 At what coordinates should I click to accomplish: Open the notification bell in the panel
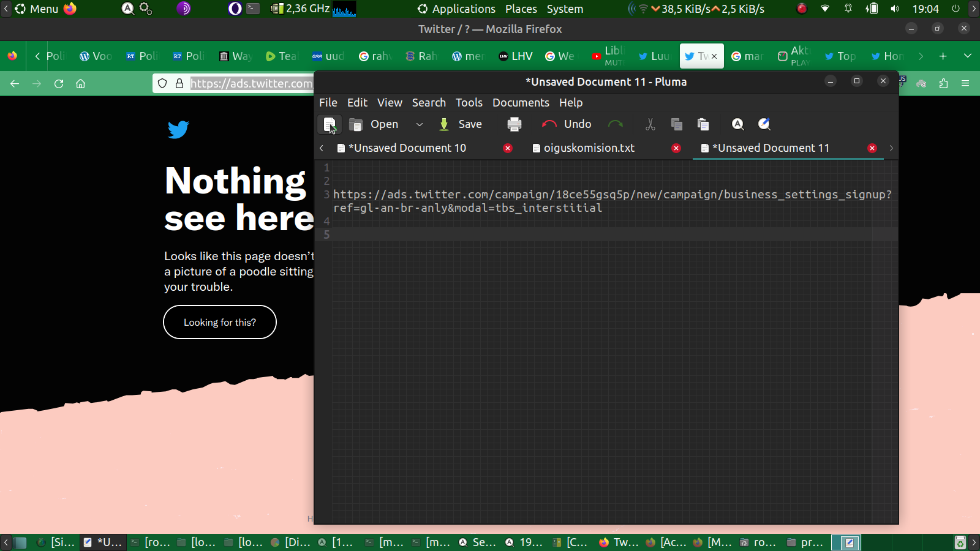click(x=848, y=9)
